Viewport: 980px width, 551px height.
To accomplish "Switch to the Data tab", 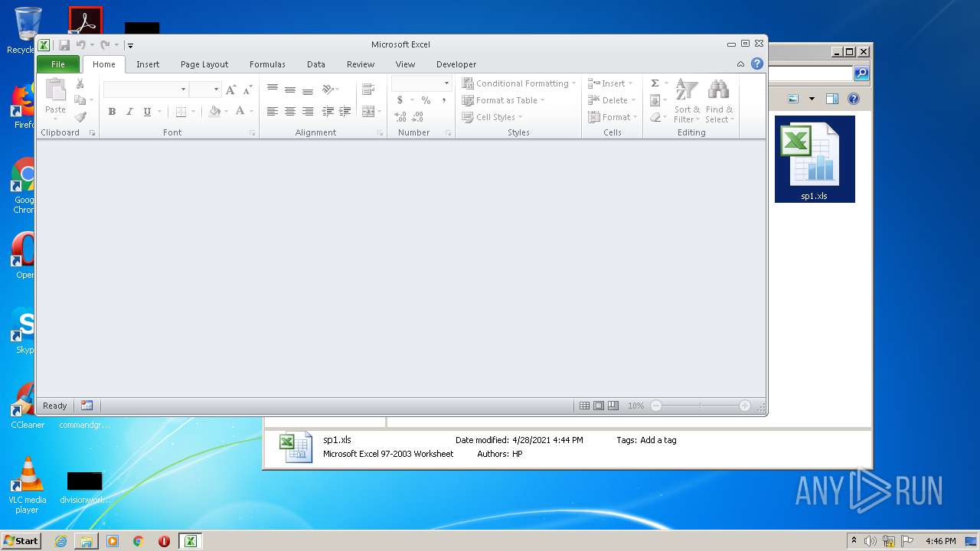I will point(316,64).
